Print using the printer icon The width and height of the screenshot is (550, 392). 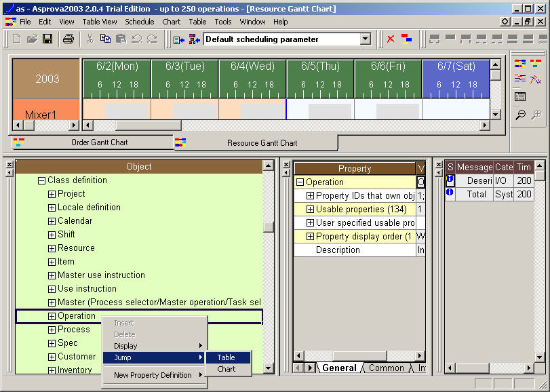[68, 39]
